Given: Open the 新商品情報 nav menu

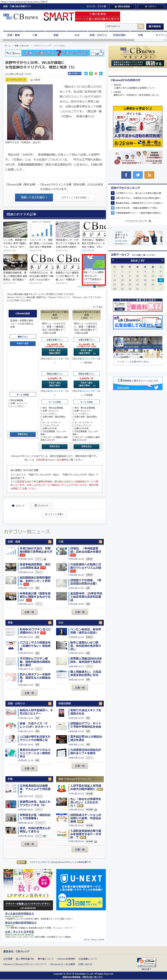Looking at the screenshot, I should 119,35.
